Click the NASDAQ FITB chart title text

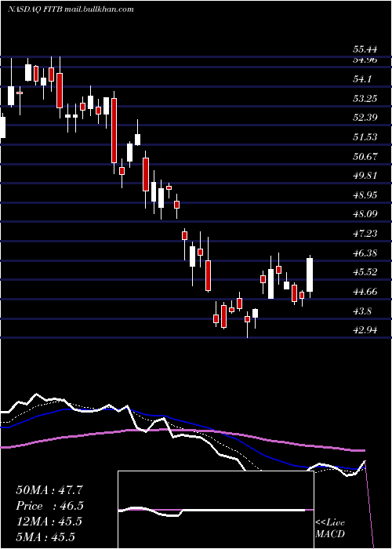[71, 9]
